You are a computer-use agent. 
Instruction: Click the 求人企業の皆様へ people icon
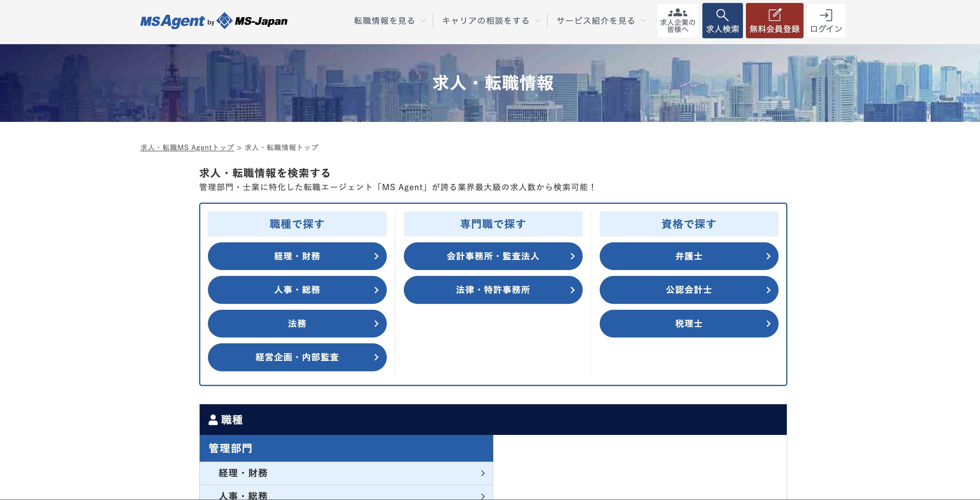(678, 13)
